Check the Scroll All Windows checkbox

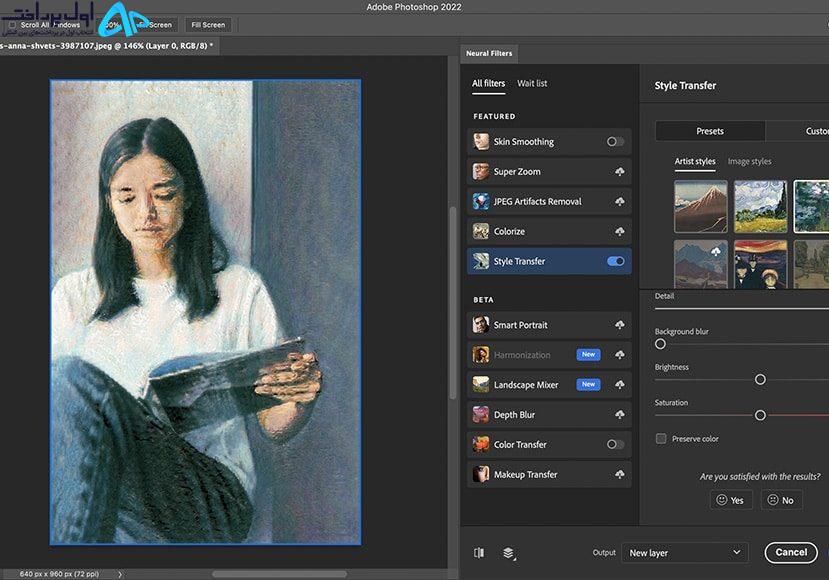(12, 25)
